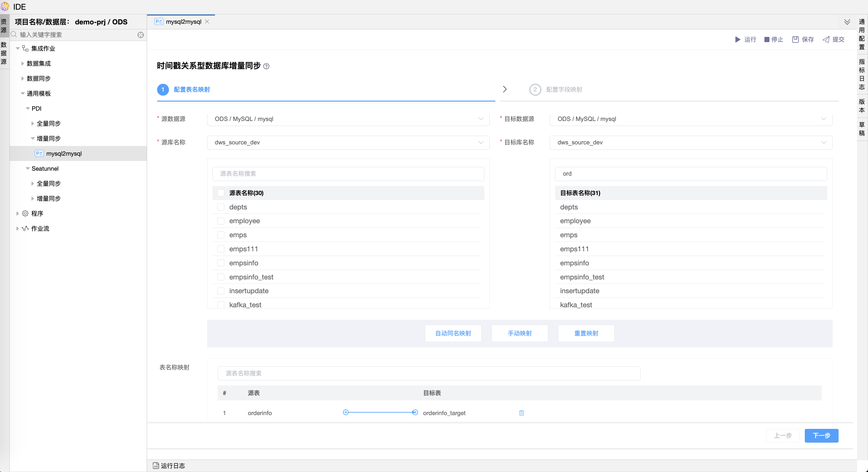
Task: Select all source tables via header checkbox
Action: coord(221,193)
